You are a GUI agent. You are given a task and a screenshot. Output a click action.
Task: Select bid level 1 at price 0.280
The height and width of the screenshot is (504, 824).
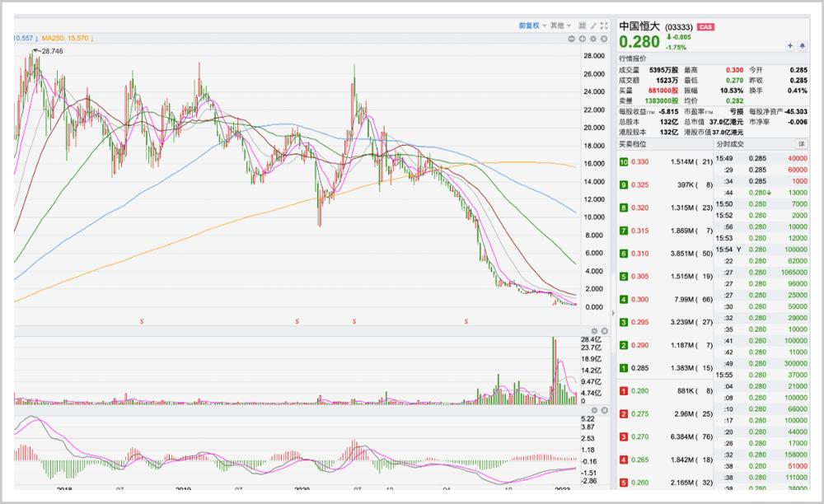pos(666,390)
